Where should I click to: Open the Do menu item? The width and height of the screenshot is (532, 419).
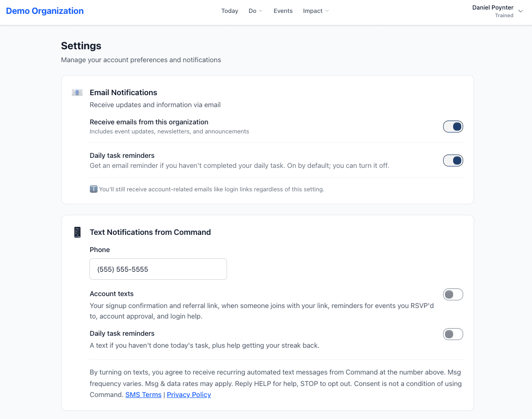(252, 11)
